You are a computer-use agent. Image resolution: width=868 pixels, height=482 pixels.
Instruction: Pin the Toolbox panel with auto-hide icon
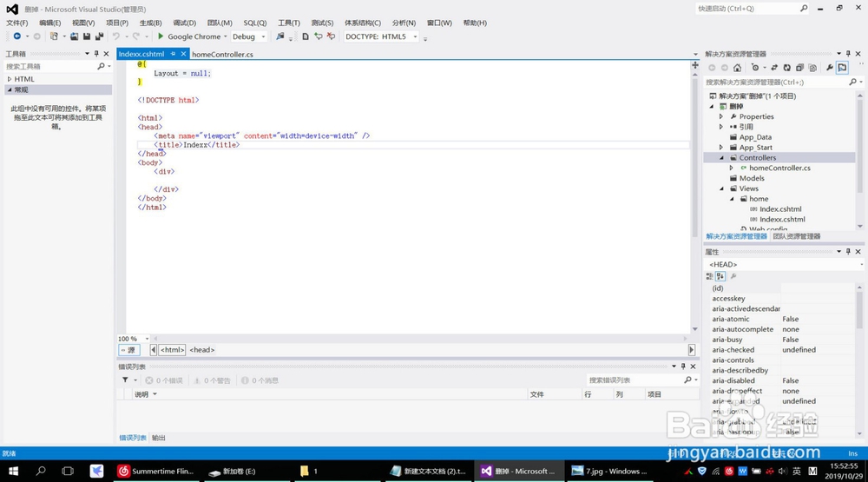click(x=96, y=54)
